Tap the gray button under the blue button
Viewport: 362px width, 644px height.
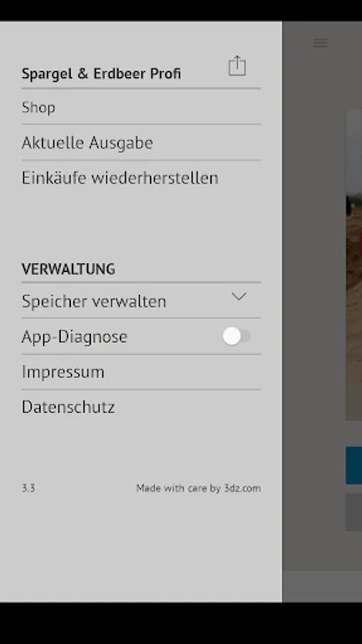click(x=354, y=512)
